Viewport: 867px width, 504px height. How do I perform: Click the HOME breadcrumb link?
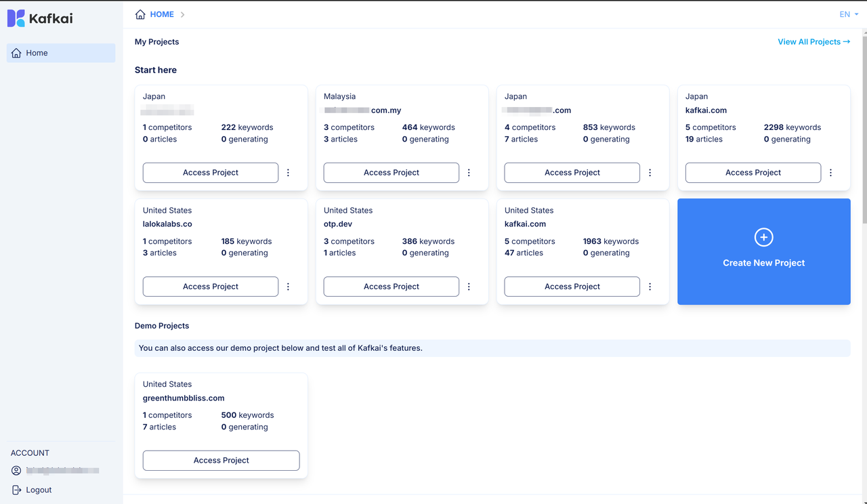pos(162,14)
